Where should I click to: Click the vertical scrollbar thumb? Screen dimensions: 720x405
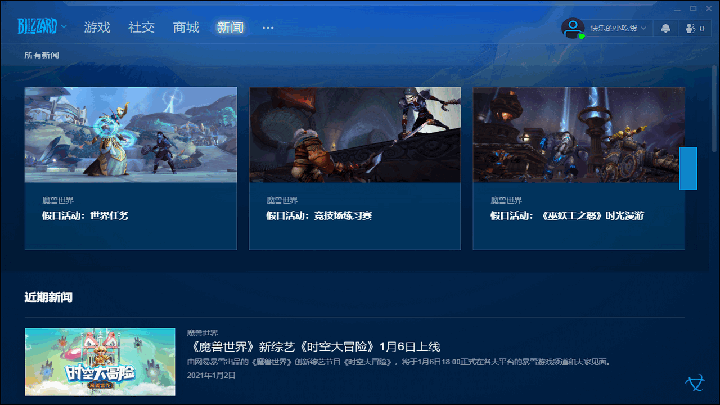pos(714,108)
